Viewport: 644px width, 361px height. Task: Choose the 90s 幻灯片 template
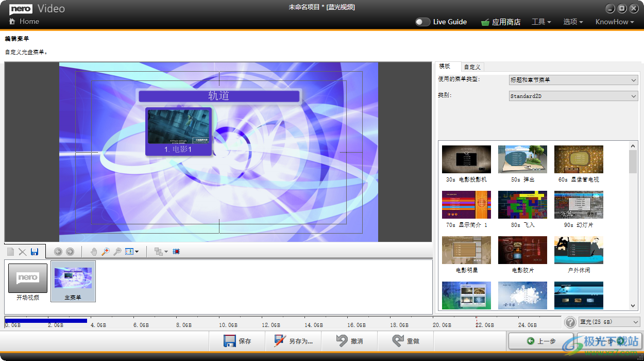pos(579,209)
